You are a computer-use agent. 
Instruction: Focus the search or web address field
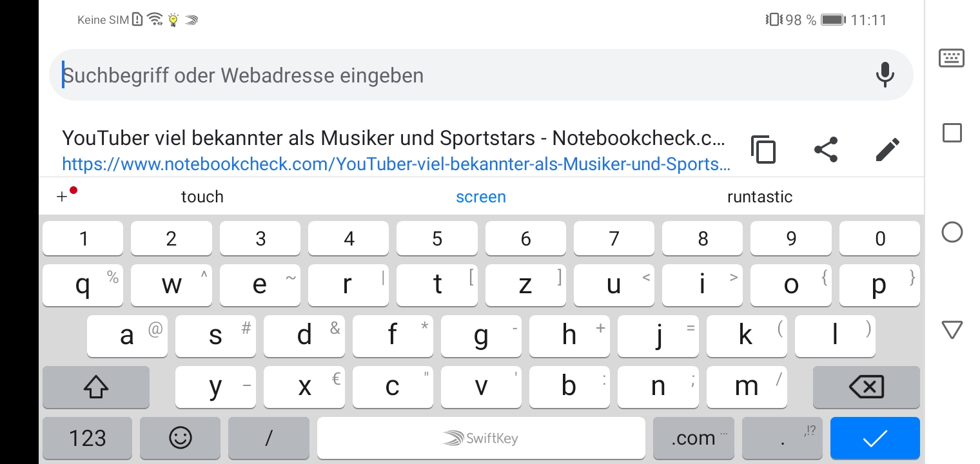tap(451, 75)
